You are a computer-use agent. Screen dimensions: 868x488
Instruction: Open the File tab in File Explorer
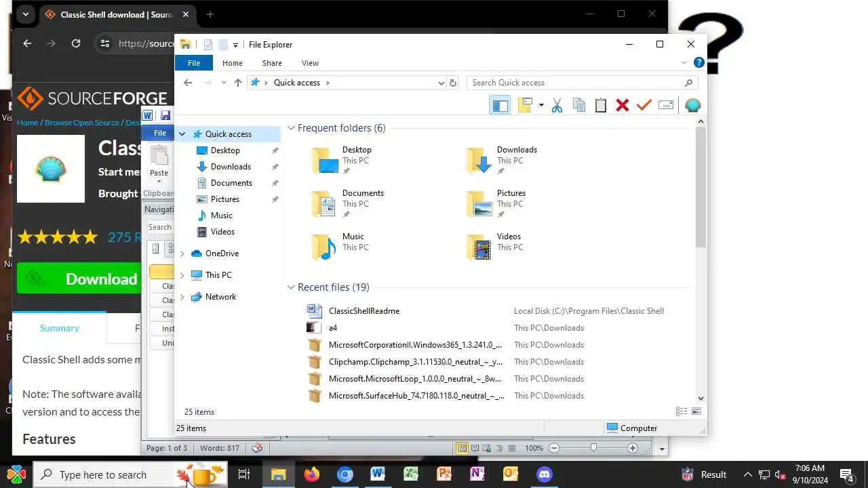coord(194,63)
